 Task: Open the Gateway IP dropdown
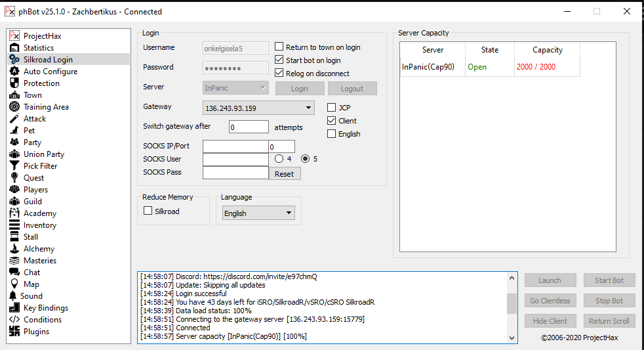tap(309, 108)
